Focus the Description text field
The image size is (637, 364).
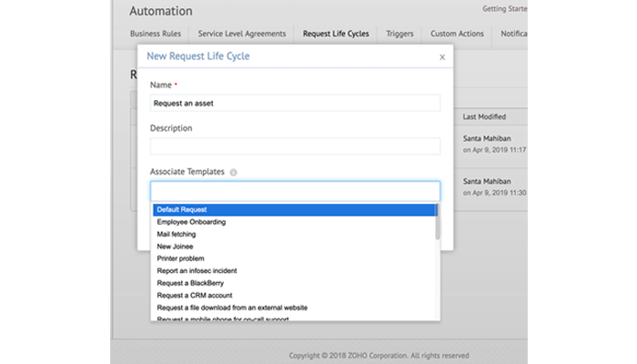pos(295,146)
